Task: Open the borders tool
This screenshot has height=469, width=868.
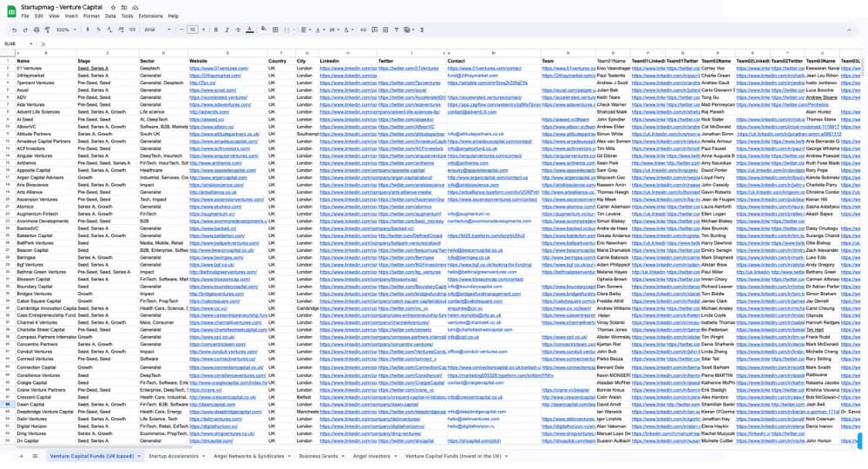Action: [x=275, y=30]
